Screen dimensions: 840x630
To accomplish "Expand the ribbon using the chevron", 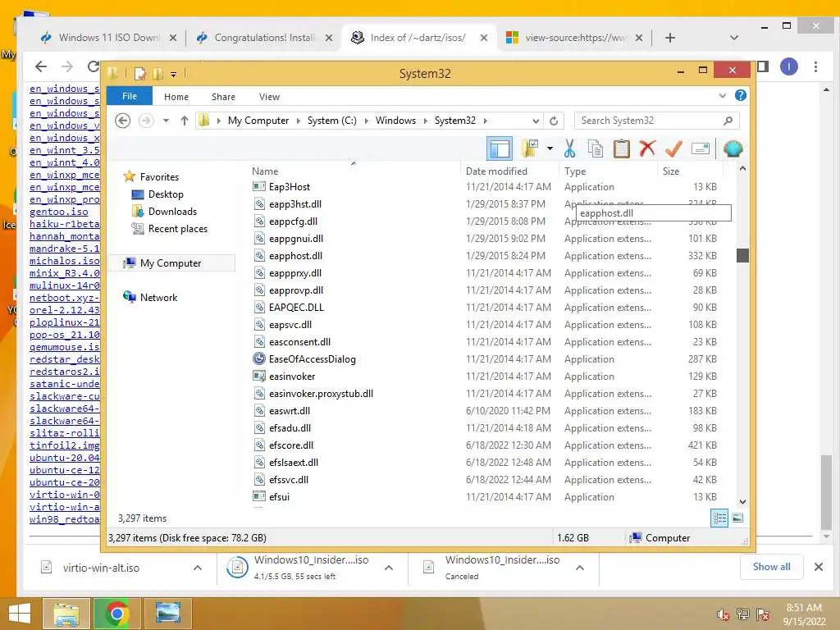I will [723, 95].
